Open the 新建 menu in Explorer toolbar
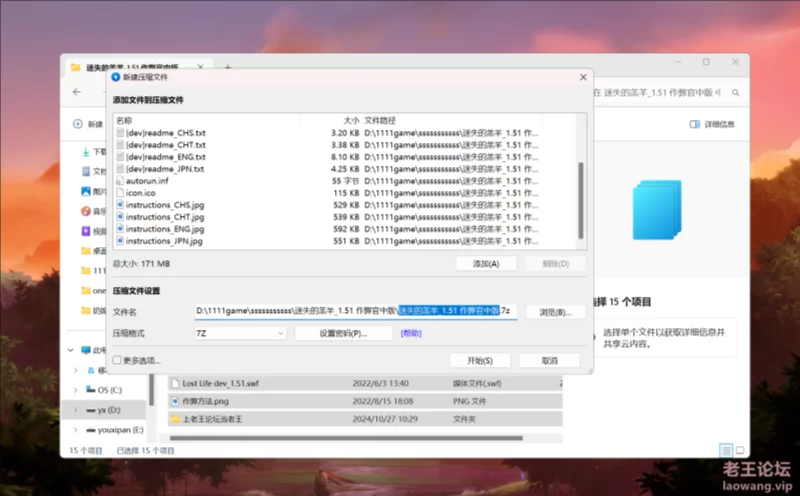The height and width of the screenshot is (496, 800). point(88,124)
